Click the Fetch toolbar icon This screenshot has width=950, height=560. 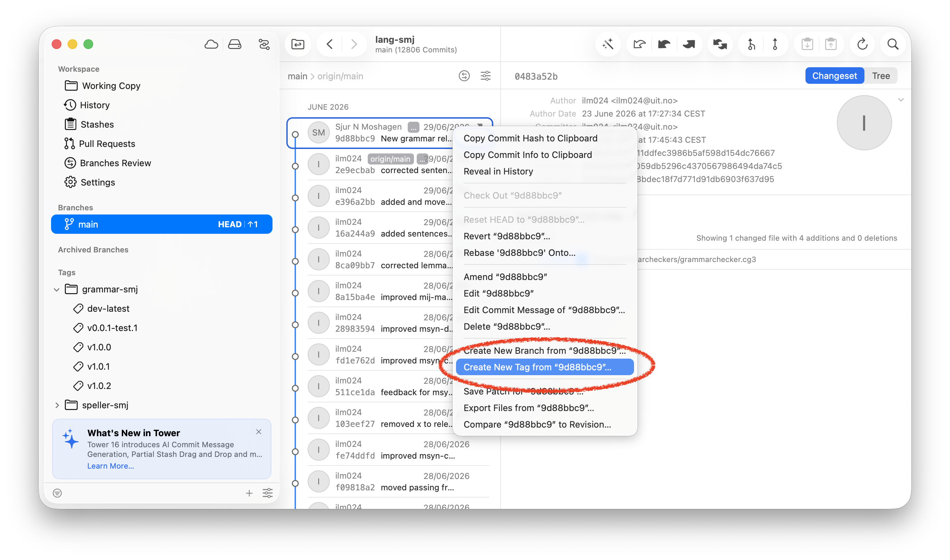coord(639,44)
